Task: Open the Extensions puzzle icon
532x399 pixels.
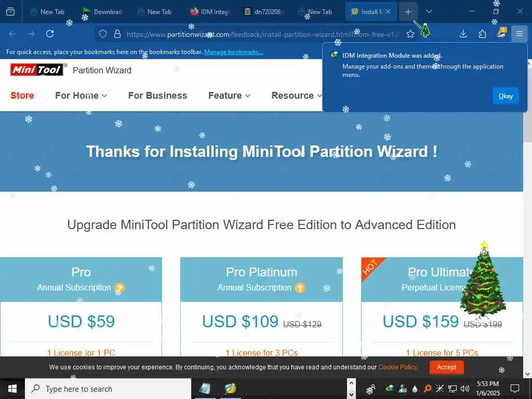Action: pyautogui.click(x=482, y=34)
